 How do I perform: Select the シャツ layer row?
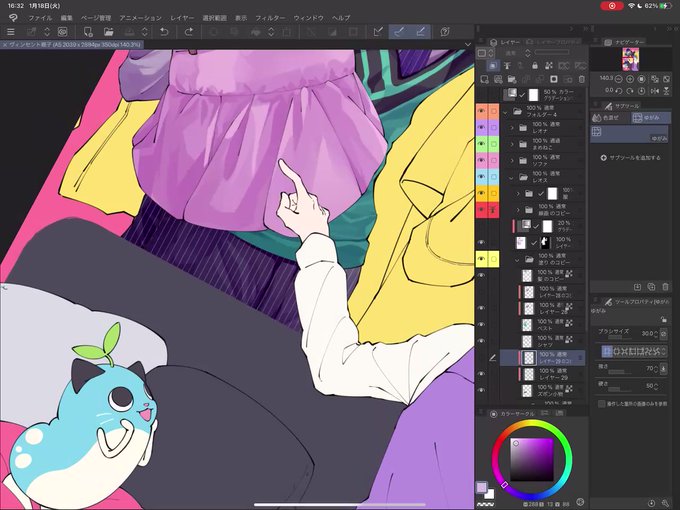542,341
